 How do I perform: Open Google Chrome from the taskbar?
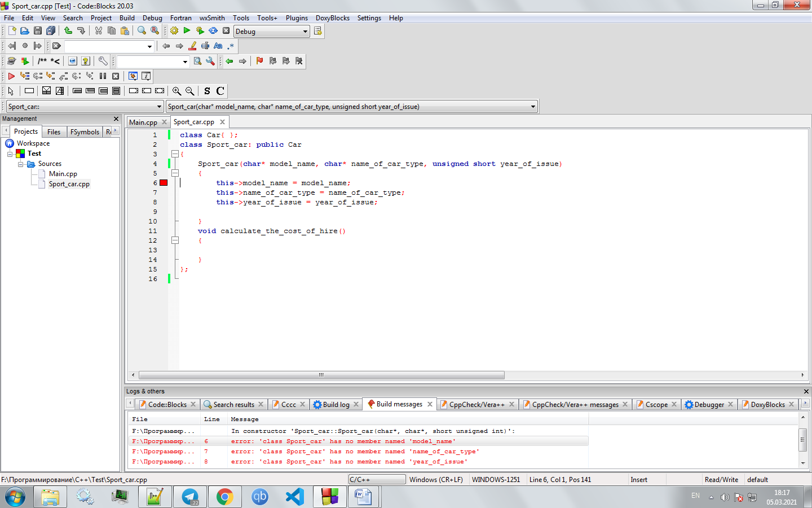(x=224, y=497)
